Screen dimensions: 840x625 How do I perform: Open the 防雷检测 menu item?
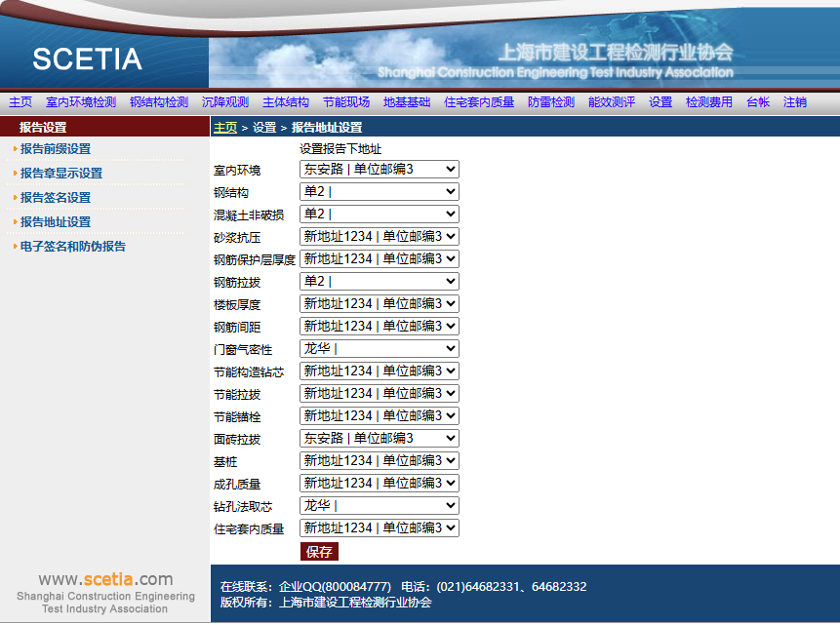click(551, 102)
